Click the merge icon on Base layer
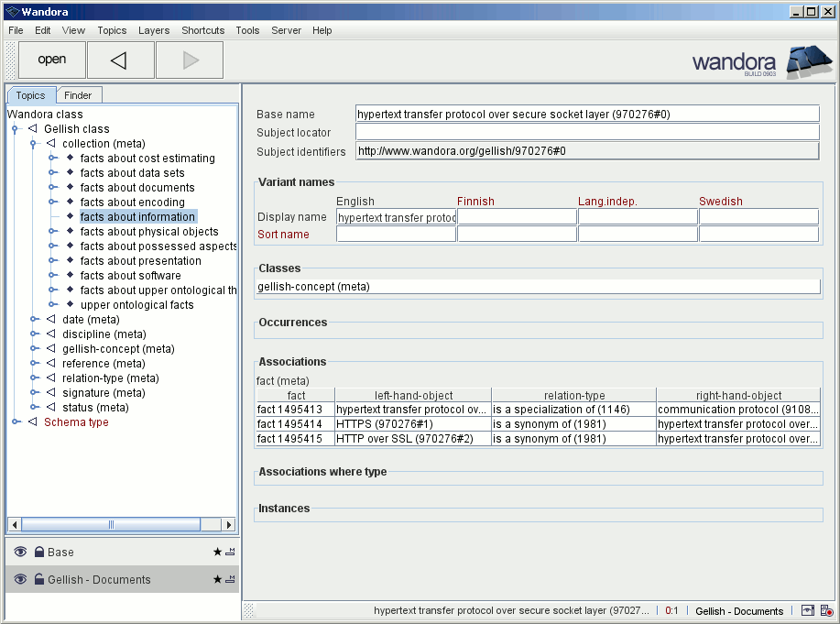 [230, 553]
